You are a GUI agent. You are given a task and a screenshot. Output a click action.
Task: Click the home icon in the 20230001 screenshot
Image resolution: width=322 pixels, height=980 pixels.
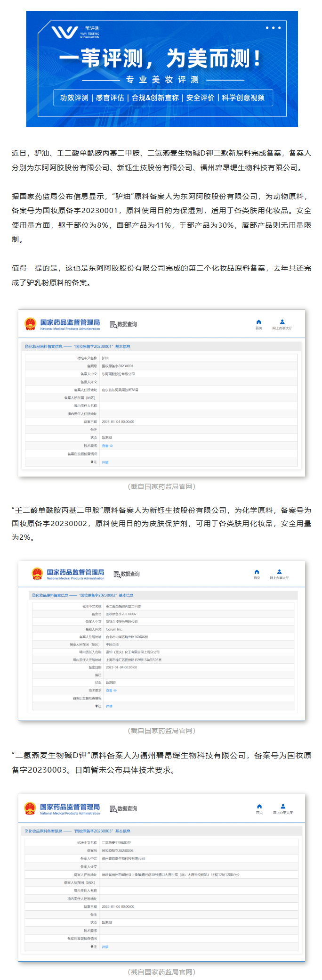pyautogui.click(x=258, y=322)
